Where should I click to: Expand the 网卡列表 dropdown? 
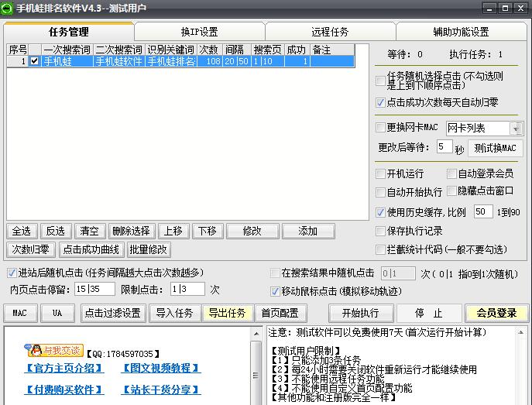(517, 129)
